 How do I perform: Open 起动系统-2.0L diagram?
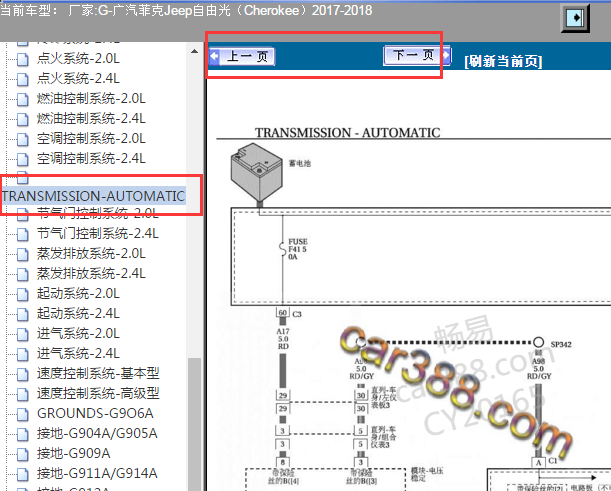coord(78,293)
